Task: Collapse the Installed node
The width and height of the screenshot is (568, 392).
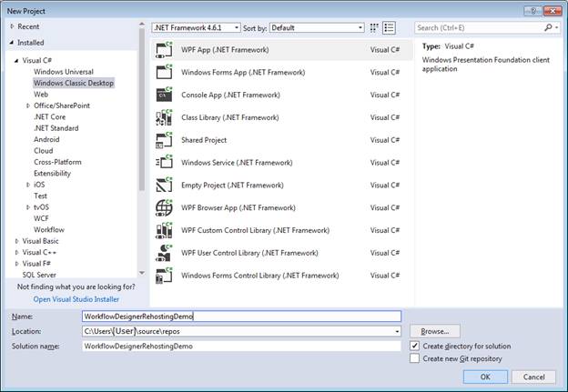Action: pos(12,43)
